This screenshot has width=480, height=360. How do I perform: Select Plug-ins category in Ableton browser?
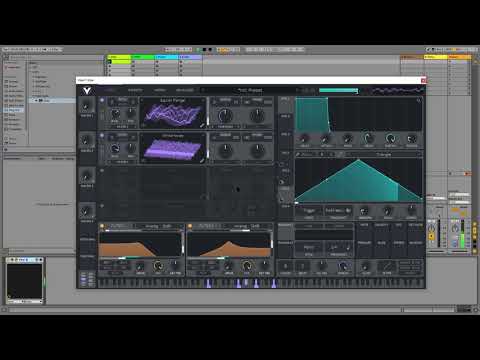tap(14, 110)
